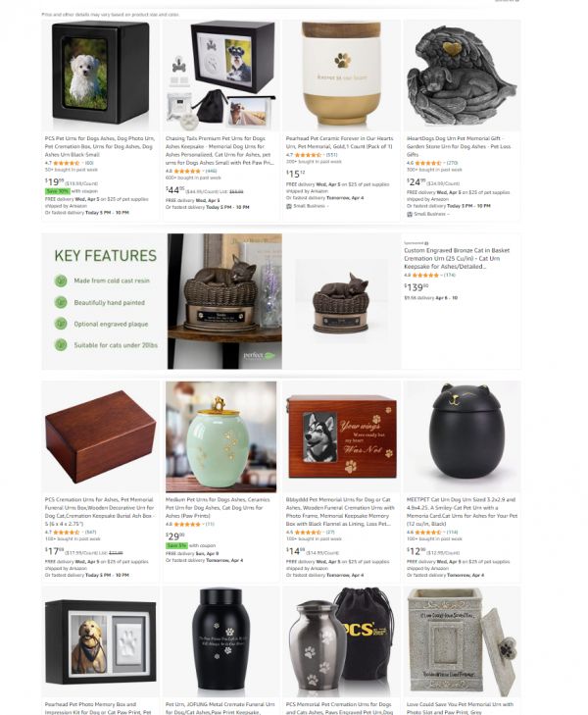
Task: Open the Chasing Tails Premium Pet Urns title link
Action: tap(220, 150)
